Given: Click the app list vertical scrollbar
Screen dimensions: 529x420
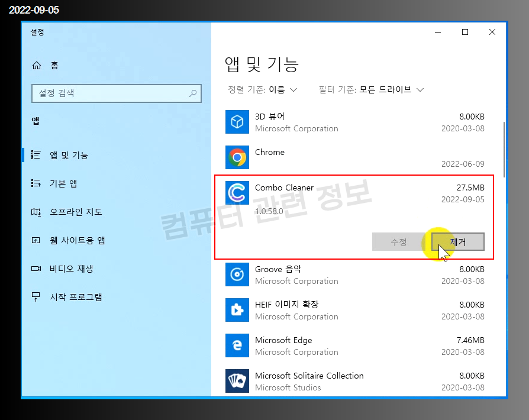Looking at the screenshot, I should [504, 150].
